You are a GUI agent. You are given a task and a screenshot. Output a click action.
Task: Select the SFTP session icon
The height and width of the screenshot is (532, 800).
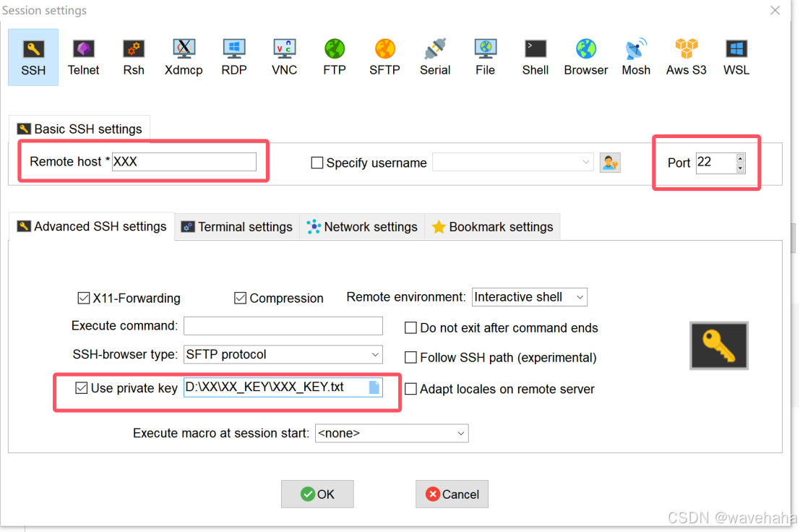point(384,57)
